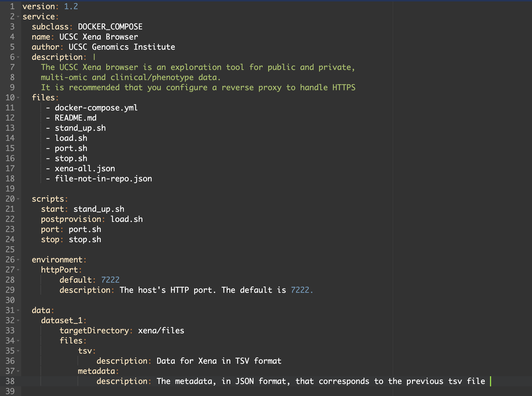Click the xena/files targetDirectory value
Viewport: 532px width, 396px height.
click(x=160, y=331)
